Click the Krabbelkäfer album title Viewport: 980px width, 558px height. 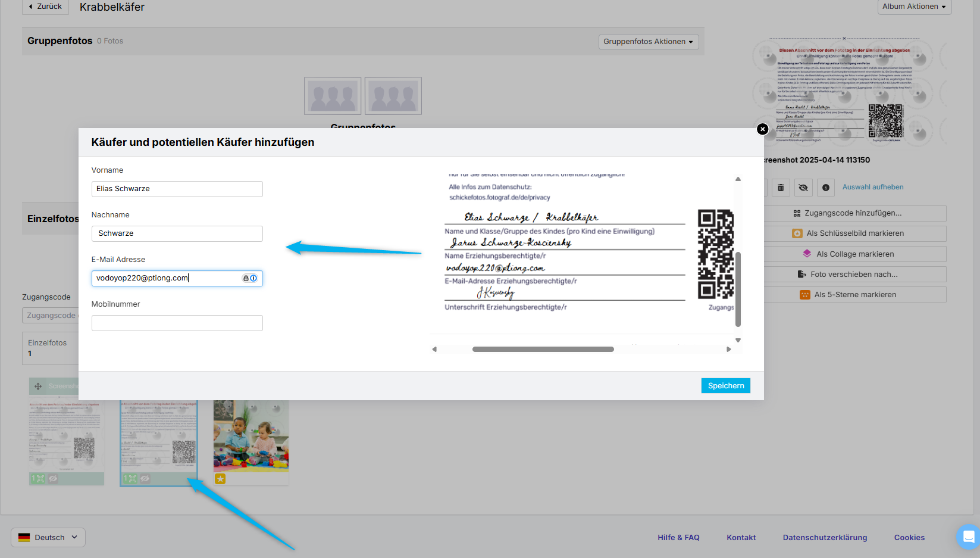point(112,7)
